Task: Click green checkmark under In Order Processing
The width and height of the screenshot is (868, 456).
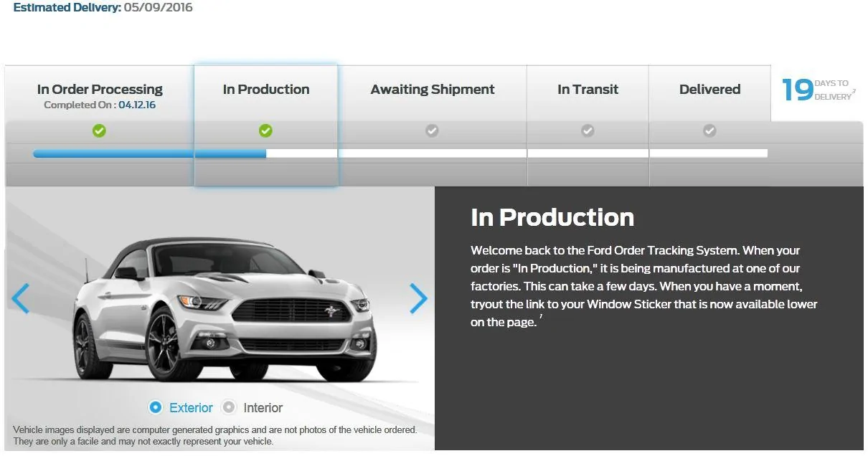Action: click(100, 130)
